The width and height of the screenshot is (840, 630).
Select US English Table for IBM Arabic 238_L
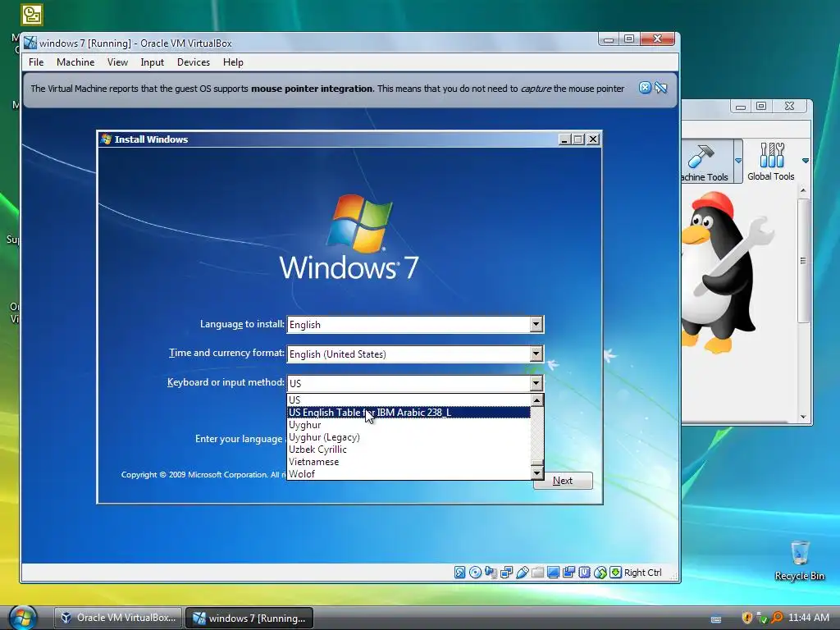409,413
